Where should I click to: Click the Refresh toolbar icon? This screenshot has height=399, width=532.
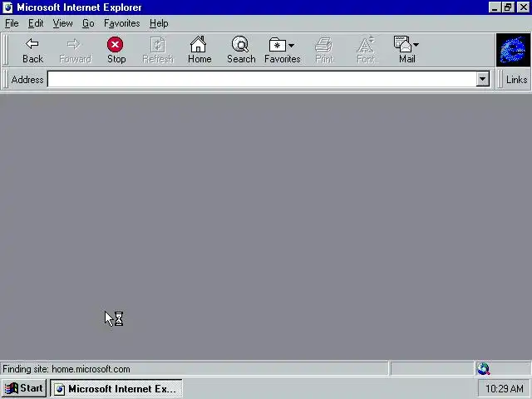[158, 50]
